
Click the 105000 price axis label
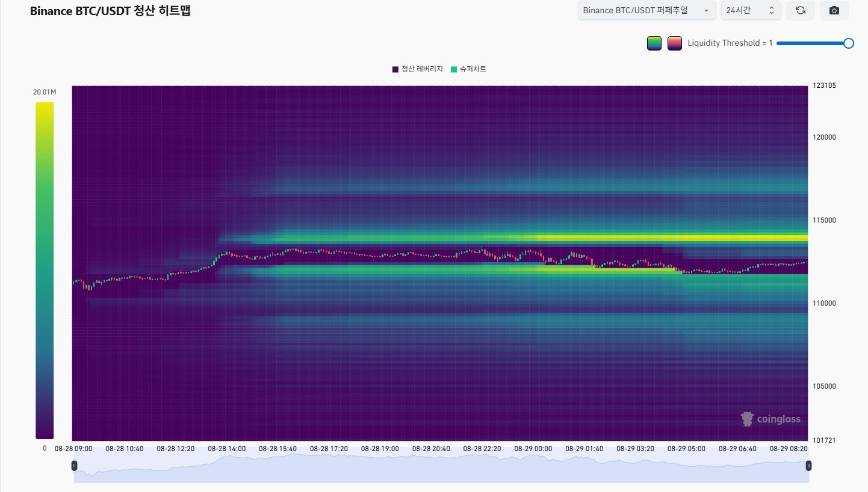pos(824,386)
